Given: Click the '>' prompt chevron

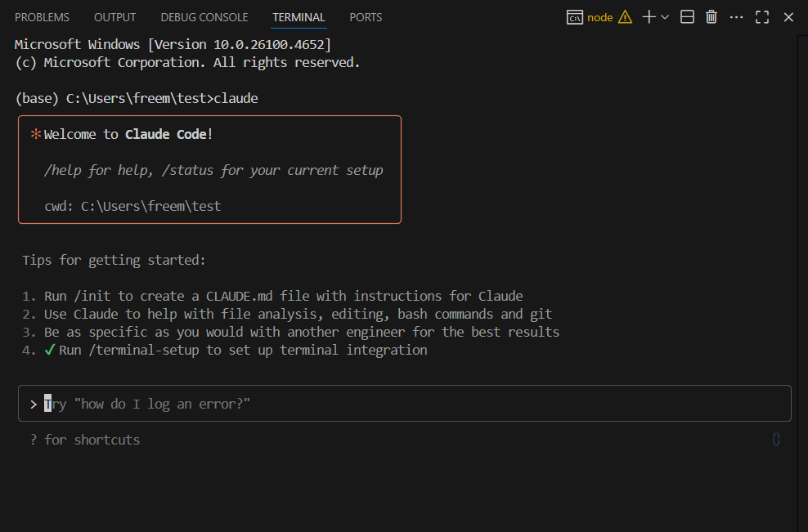Looking at the screenshot, I should point(34,405).
